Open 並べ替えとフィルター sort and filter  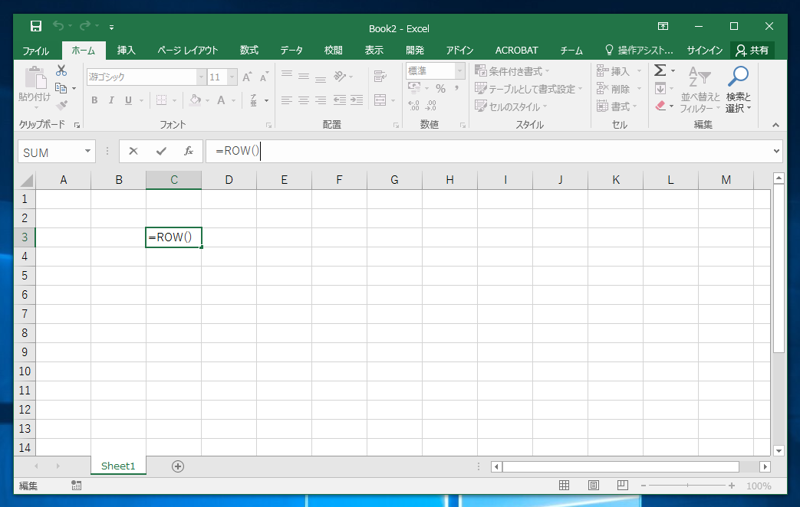[700, 90]
